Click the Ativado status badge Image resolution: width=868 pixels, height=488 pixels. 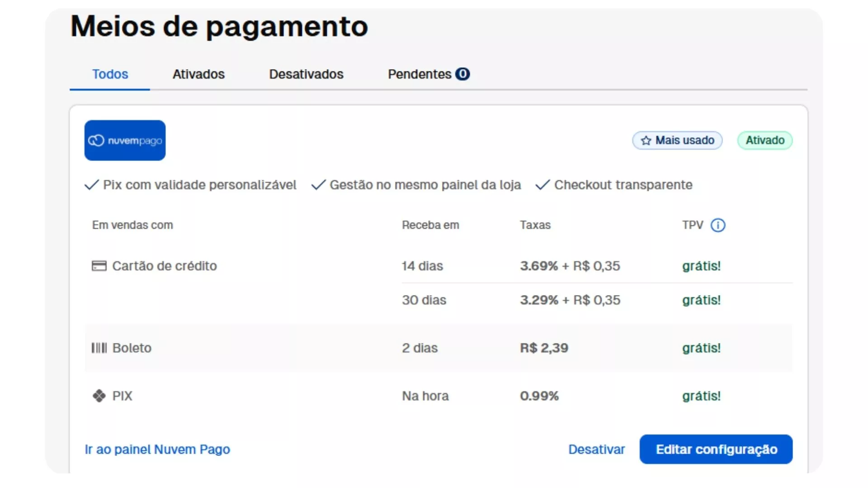coord(764,140)
